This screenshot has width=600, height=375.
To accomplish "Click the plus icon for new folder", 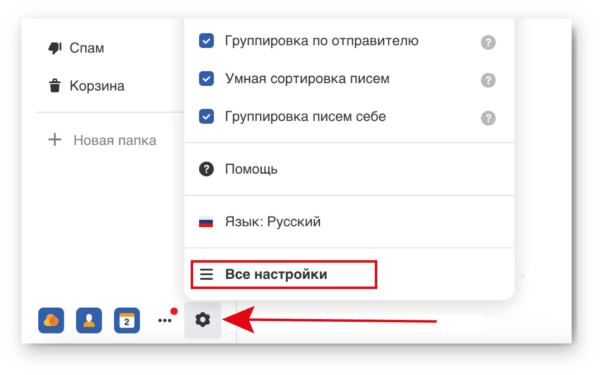I will tap(55, 140).
